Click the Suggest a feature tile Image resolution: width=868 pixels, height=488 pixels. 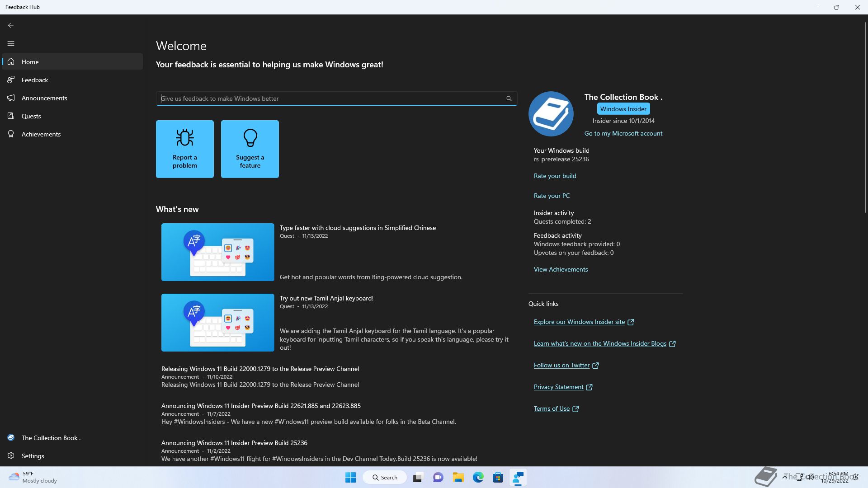250,149
